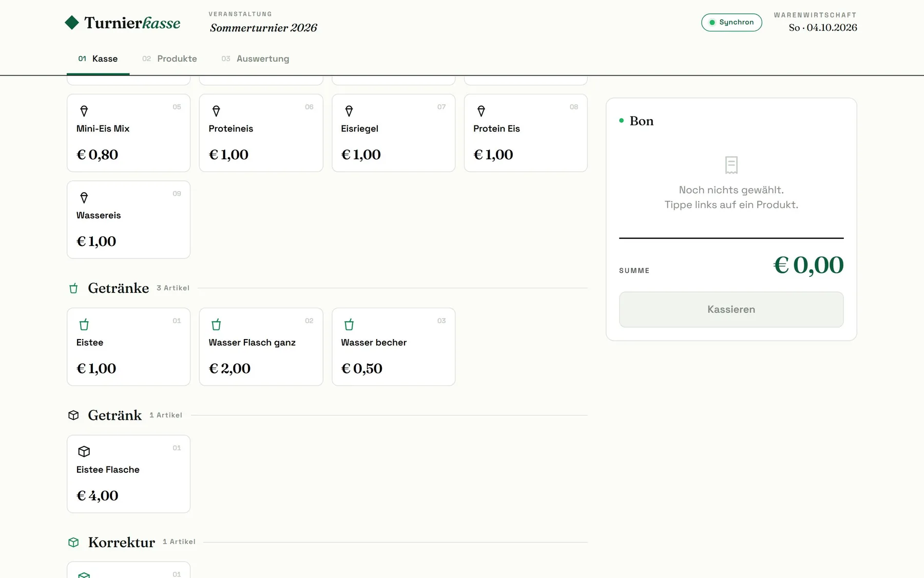Click the Kassieren button
The width and height of the screenshot is (924, 578).
(x=731, y=309)
